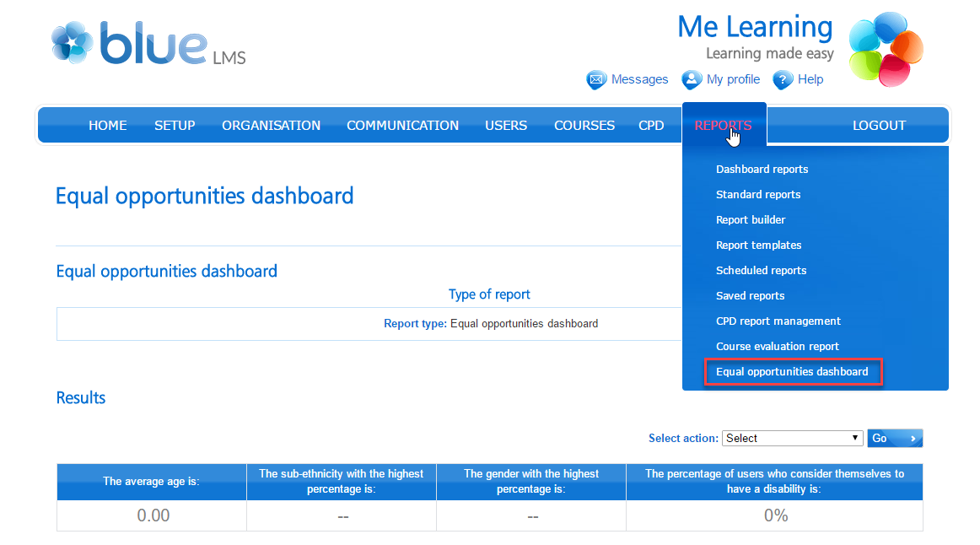Click the disability percentage column header

click(774, 481)
